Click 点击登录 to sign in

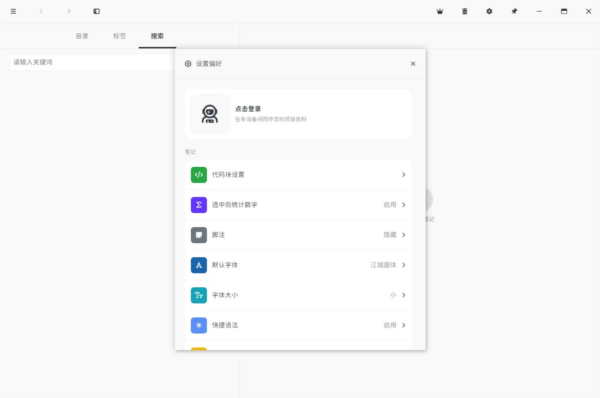click(x=248, y=109)
